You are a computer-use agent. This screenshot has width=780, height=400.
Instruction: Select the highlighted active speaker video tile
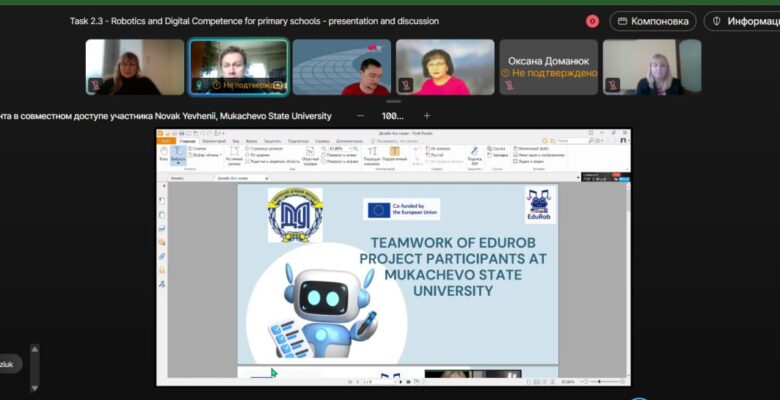(x=238, y=66)
